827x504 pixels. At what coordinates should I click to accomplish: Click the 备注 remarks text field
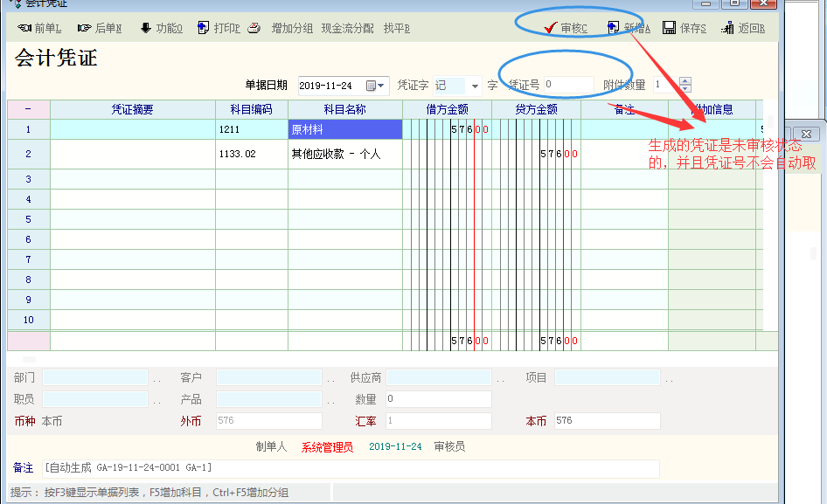click(350, 468)
